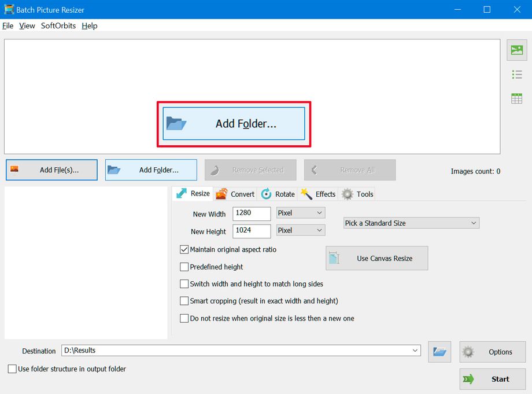Enable the Predefined height option
The width and height of the screenshot is (532, 394).
(x=184, y=267)
